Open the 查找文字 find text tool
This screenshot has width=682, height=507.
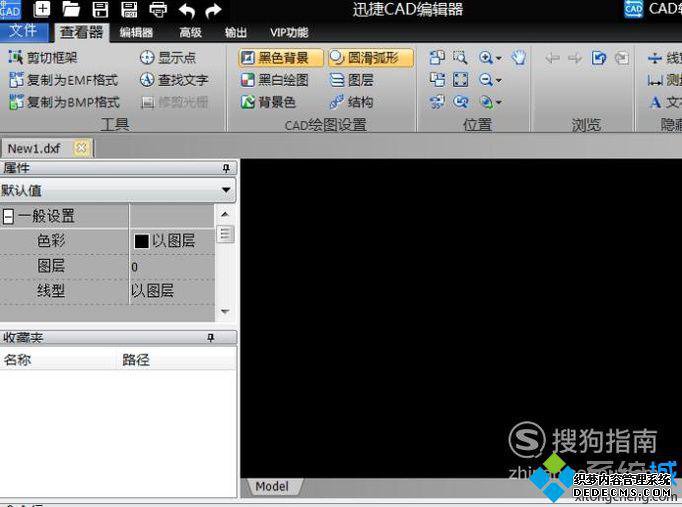pos(174,80)
